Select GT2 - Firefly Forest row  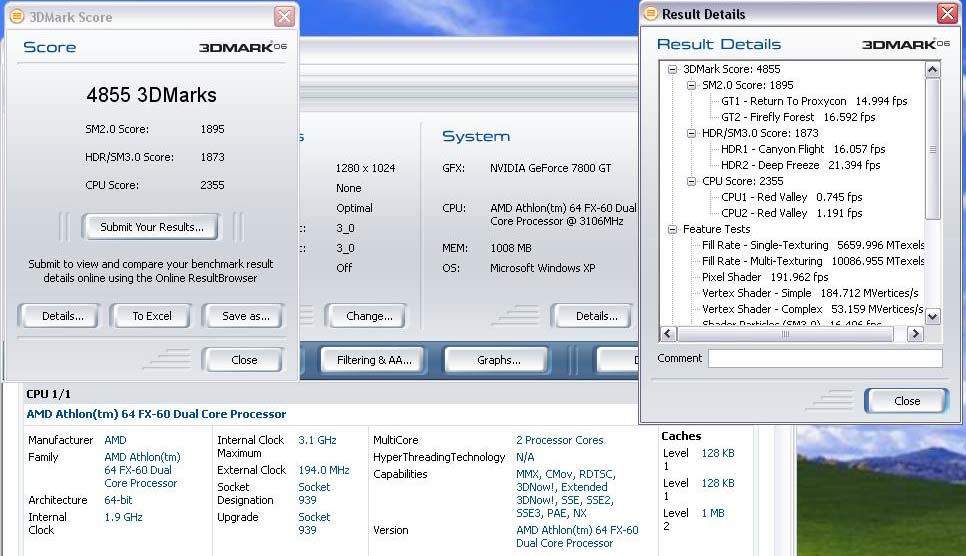click(x=798, y=117)
